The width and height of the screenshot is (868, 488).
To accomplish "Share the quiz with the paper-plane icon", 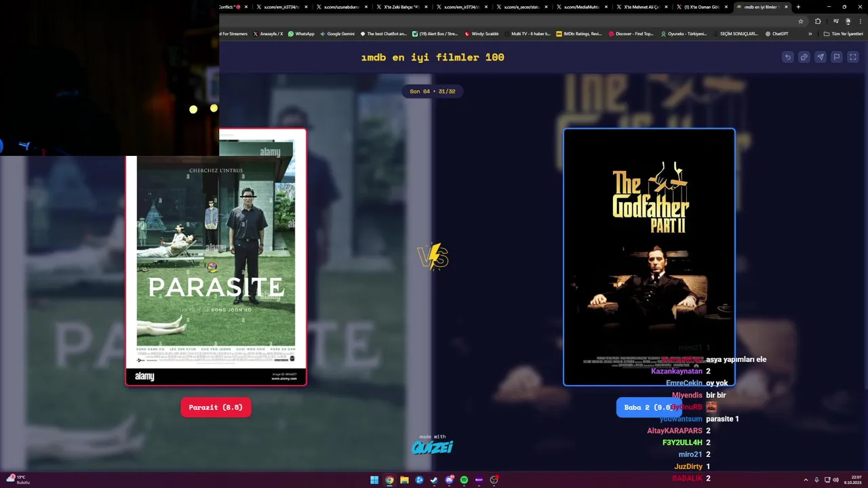I will (x=821, y=57).
